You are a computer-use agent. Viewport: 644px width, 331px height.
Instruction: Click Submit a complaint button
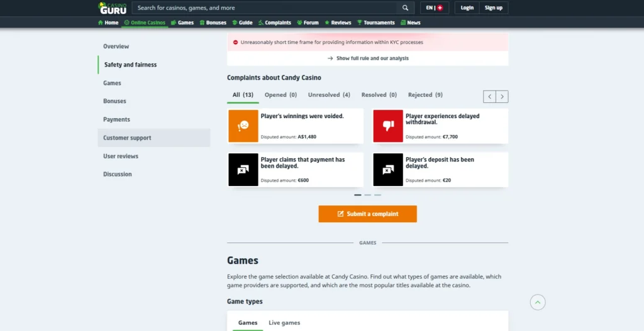click(367, 214)
